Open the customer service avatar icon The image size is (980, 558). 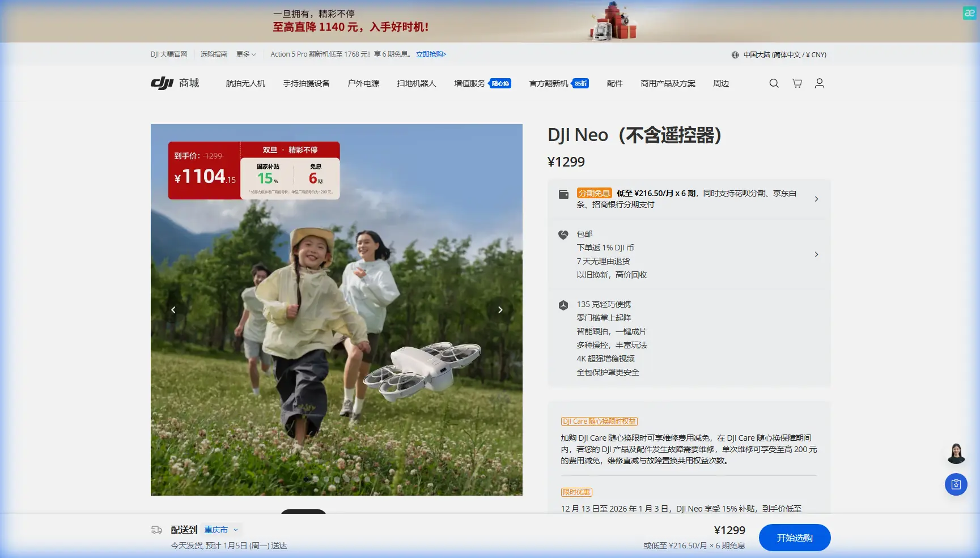pyautogui.click(x=956, y=452)
